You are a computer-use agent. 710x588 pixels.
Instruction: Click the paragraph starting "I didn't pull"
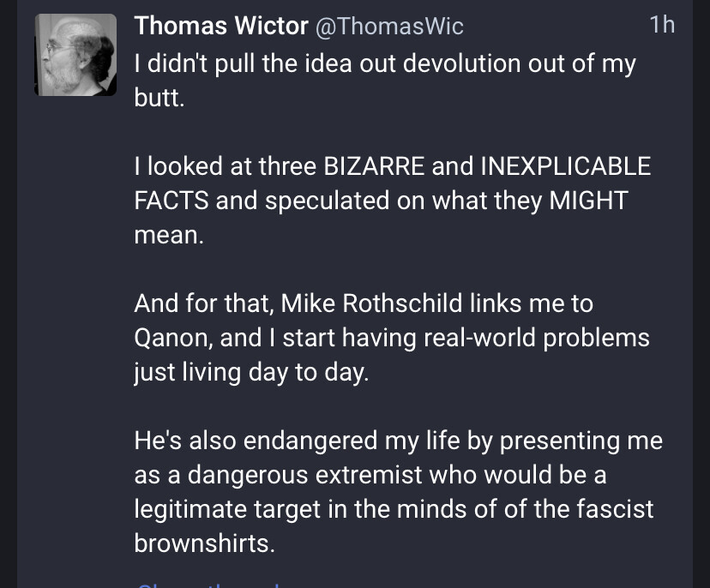(384, 81)
